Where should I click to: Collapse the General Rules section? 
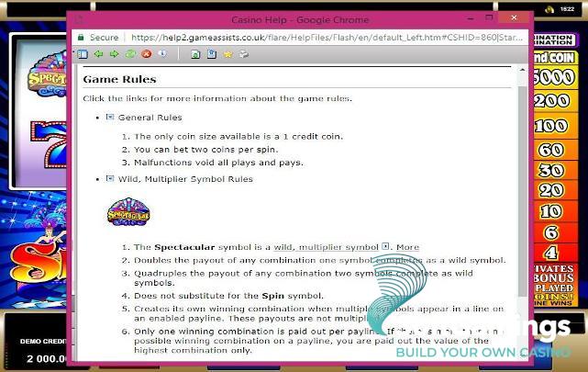pyautogui.click(x=110, y=118)
